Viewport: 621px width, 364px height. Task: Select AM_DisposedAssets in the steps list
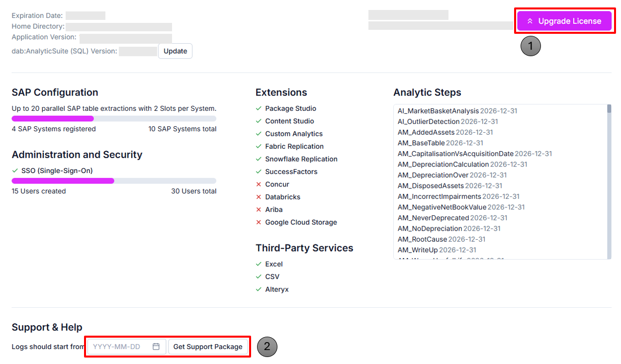tap(431, 185)
